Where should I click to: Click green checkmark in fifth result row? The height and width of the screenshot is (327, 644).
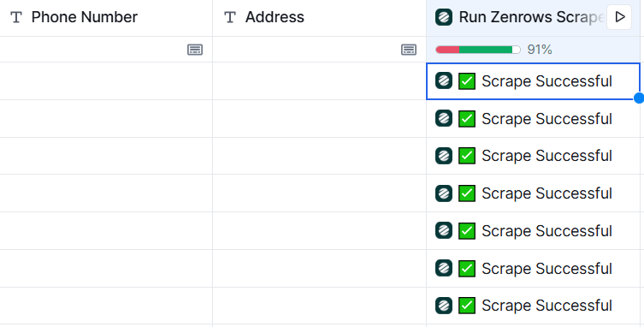[467, 231]
